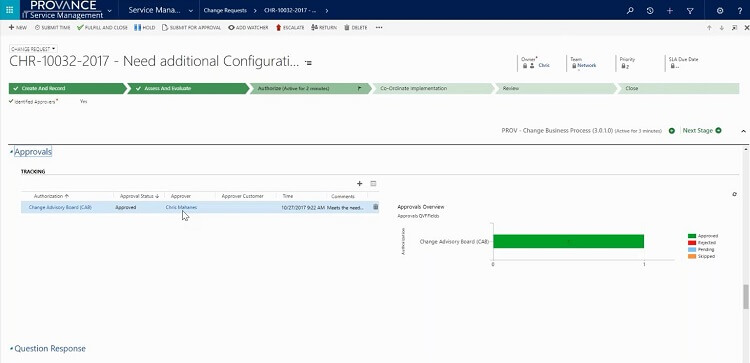This screenshot has height=363, width=750.
Task: Expand chevron after CHR-10032-2017 breadcrumb
Action: point(327,11)
